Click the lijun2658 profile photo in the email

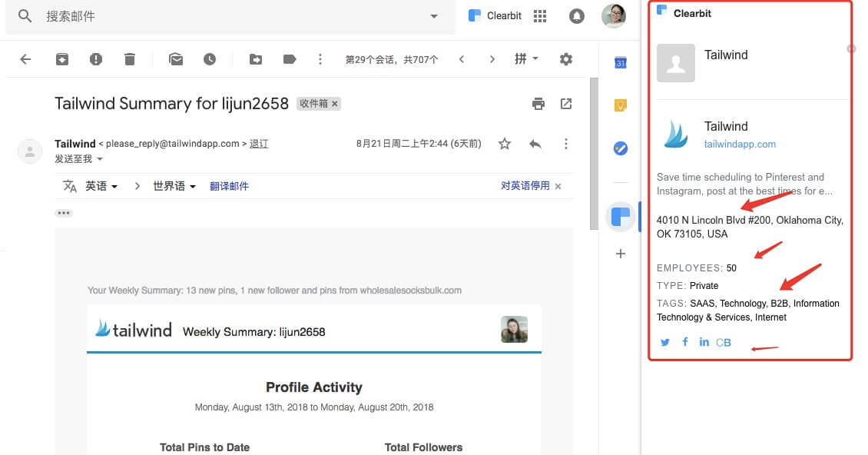(x=514, y=329)
